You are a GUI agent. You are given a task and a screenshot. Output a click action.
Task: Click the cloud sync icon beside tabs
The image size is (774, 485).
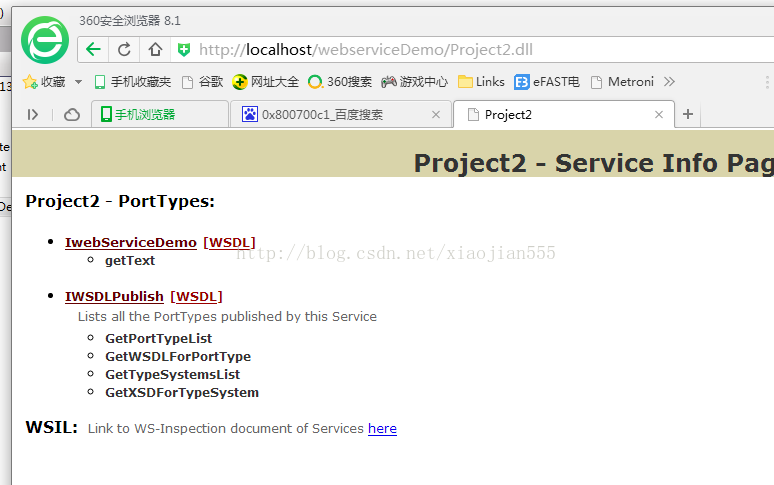coord(72,115)
